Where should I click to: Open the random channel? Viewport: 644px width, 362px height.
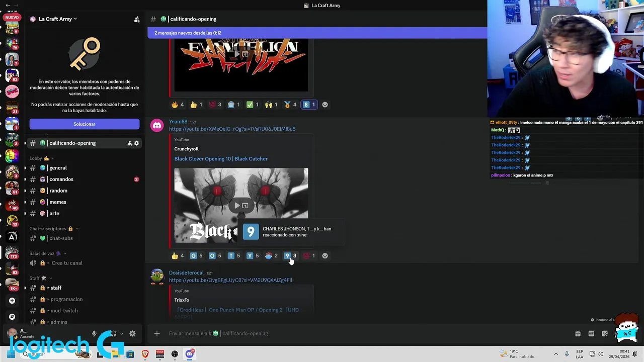84,191
